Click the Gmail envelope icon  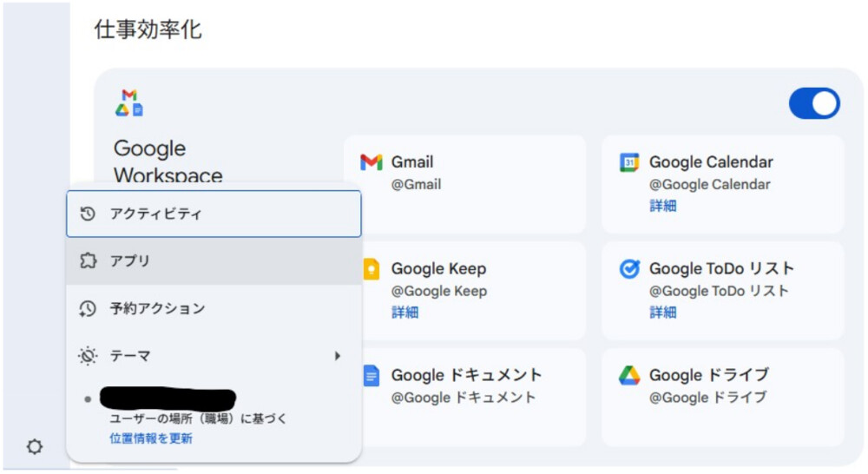point(371,162)
